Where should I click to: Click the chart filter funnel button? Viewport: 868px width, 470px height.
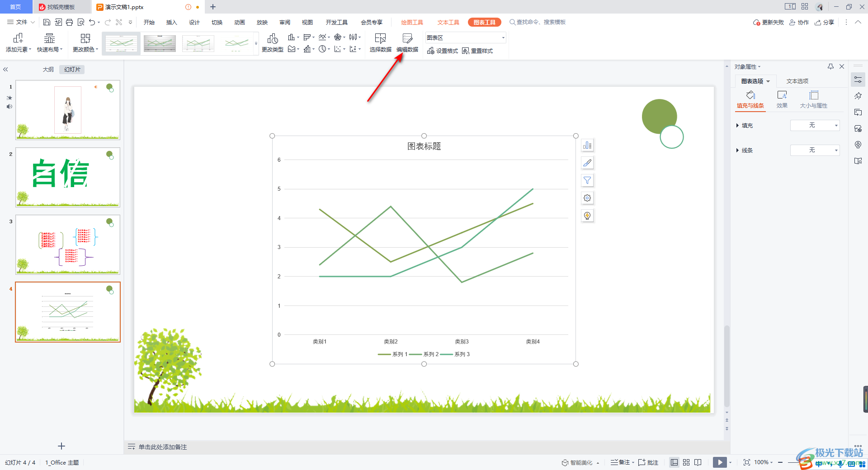[587, 180]
